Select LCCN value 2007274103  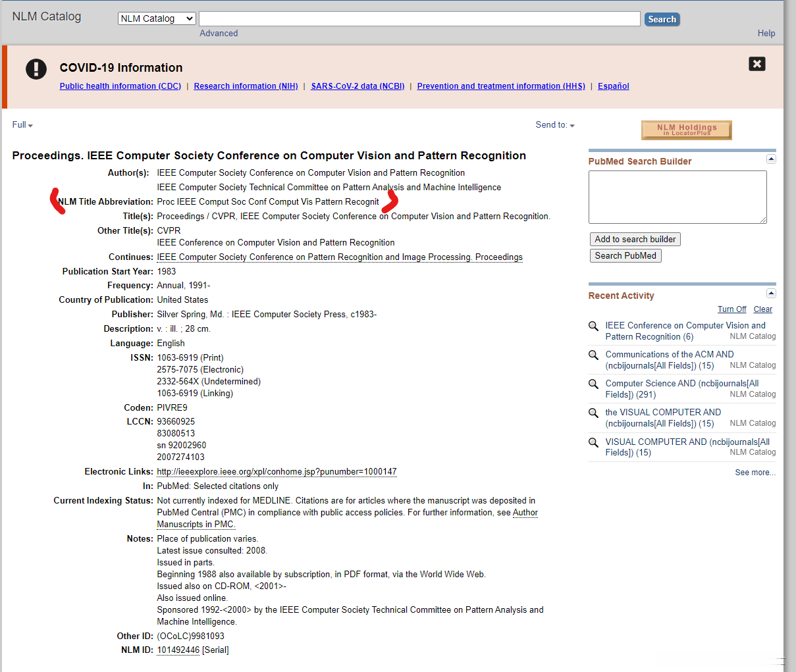[180, 457]
